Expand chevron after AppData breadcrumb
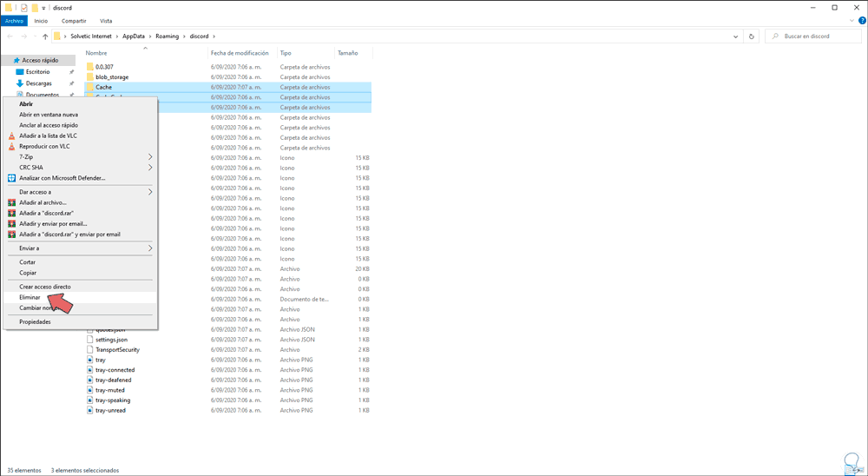This screenshot has height=476, width=868. tap(150, 36)
